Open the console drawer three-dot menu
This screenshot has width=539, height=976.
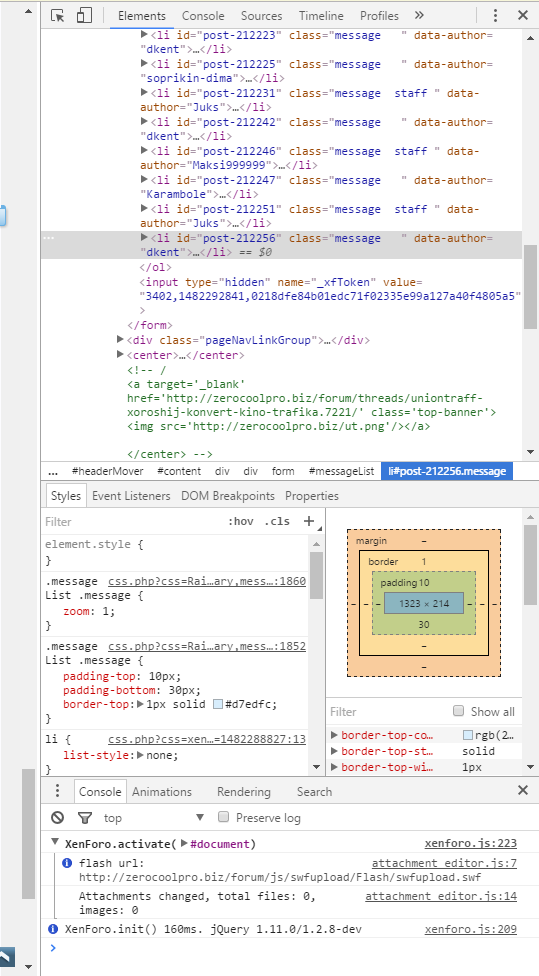click(57, 791)
